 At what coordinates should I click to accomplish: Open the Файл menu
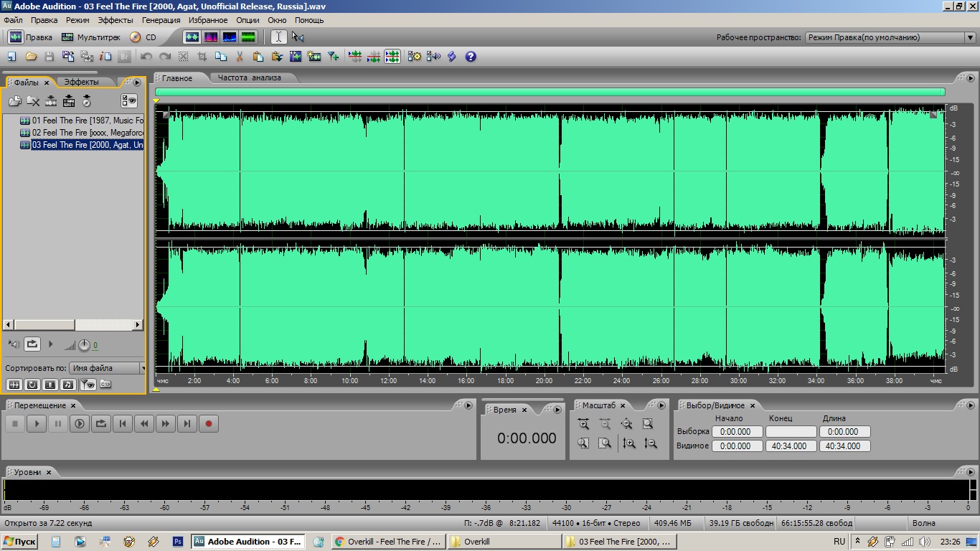[x=13, y=20]
